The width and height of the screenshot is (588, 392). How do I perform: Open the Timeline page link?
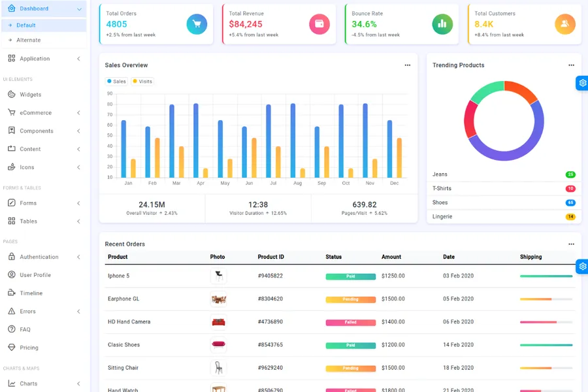(x=31, y=293)
